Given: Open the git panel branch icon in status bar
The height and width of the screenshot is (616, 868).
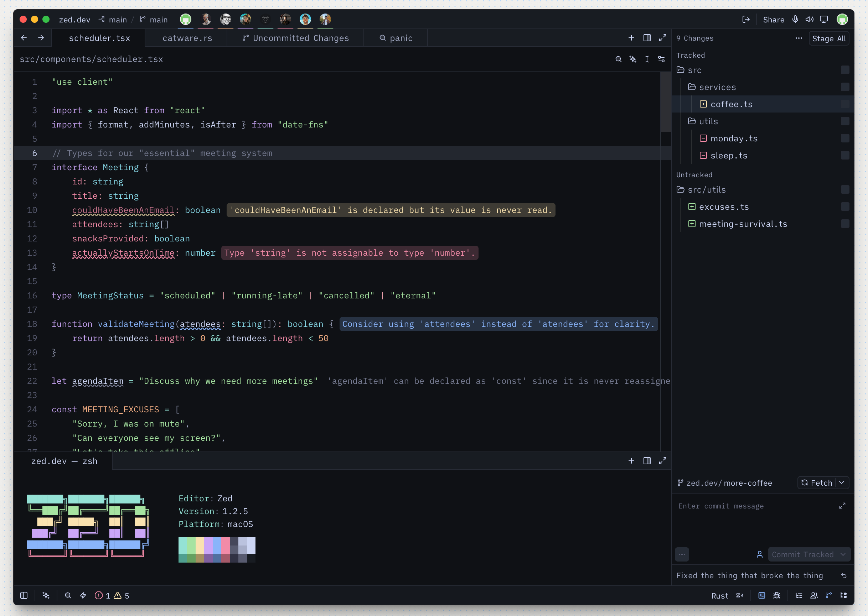Looking at the screenshot, I should (828, 595).
